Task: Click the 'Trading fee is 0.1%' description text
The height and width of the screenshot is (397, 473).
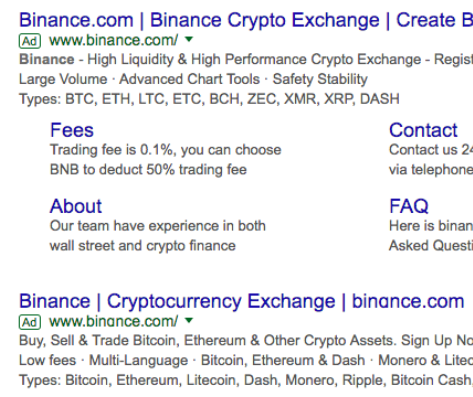Action: tap(165, 160)
